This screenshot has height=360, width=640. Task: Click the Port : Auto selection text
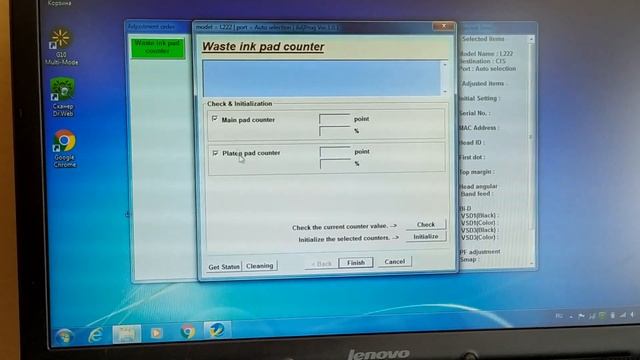pyautogui.click(x=487, y=69)
